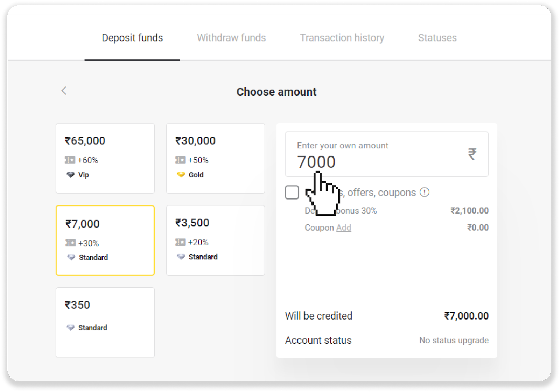Click the +50% bonus ticket icon

pyautogui.click(x=180, y=160)
